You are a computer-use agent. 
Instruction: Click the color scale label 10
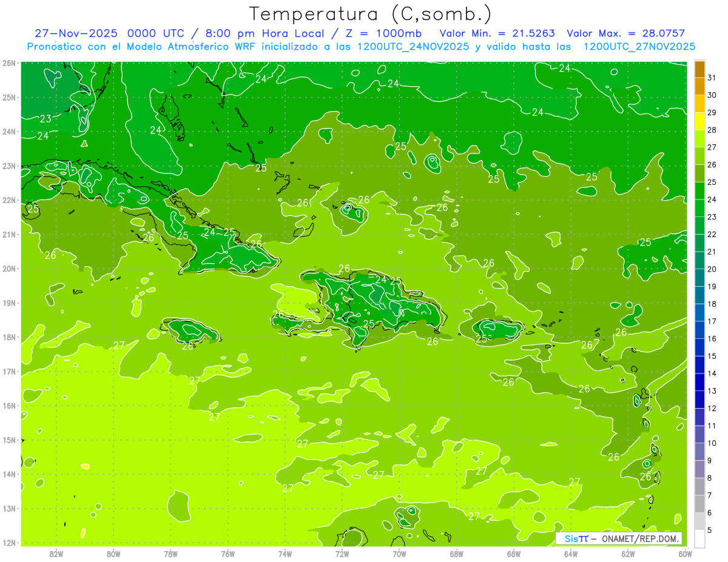click(x=712, y=443)
